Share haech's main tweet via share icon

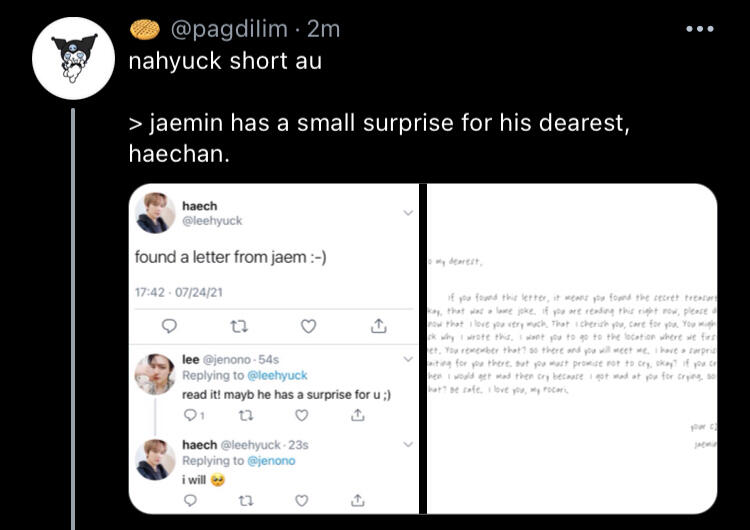[x=378, y=326]
